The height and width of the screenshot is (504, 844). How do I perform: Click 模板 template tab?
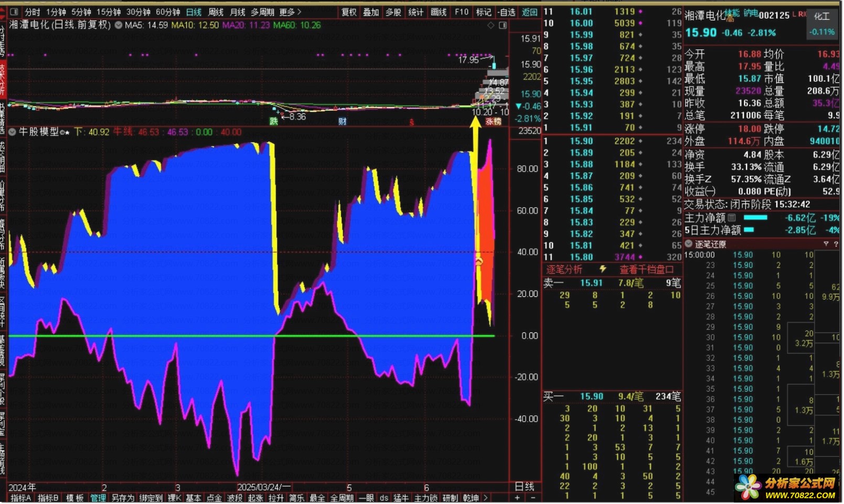75,498
